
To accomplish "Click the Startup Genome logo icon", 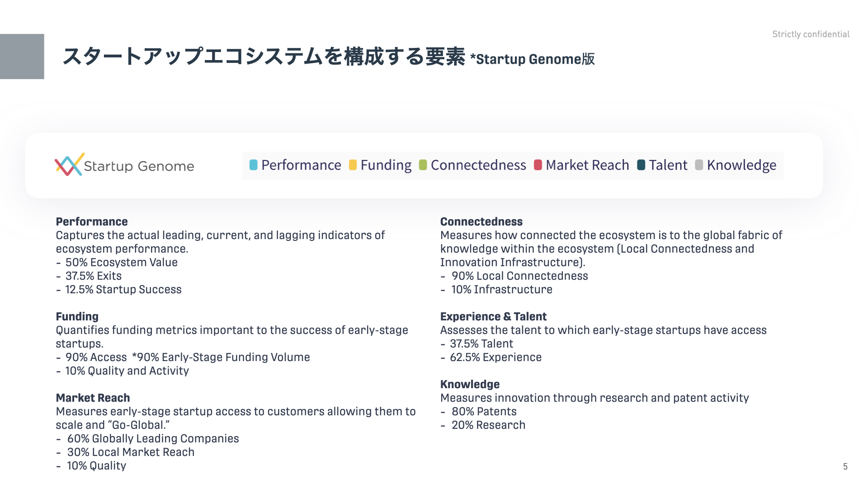I will click(x=69, y=164).
